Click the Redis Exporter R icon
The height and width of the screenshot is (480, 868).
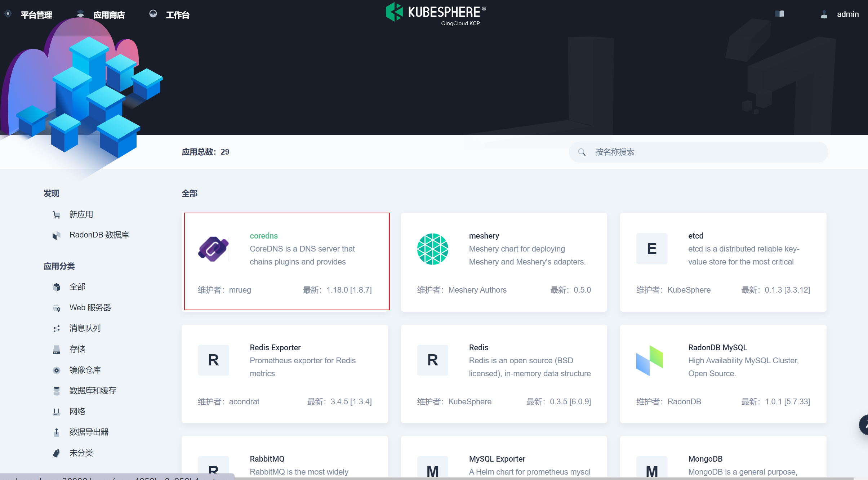pos(213,360)
